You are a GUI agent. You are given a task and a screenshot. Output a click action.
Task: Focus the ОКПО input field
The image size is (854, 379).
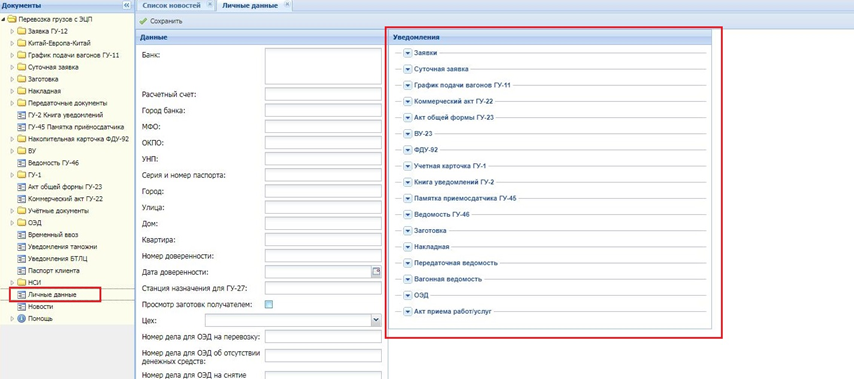coord(324,143)
